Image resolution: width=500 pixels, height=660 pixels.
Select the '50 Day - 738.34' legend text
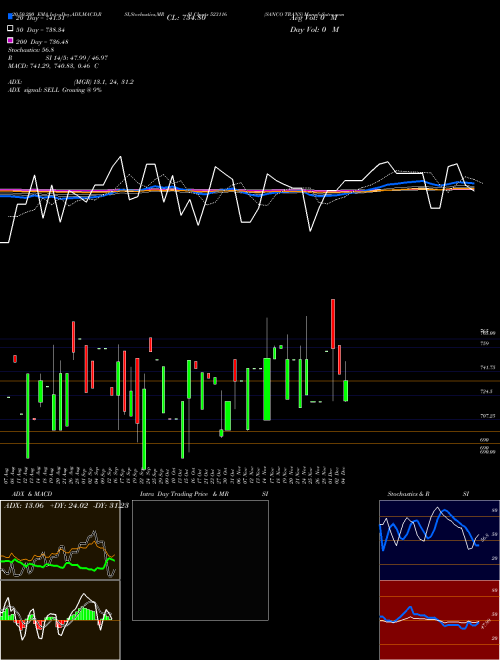tap(40, 30)
